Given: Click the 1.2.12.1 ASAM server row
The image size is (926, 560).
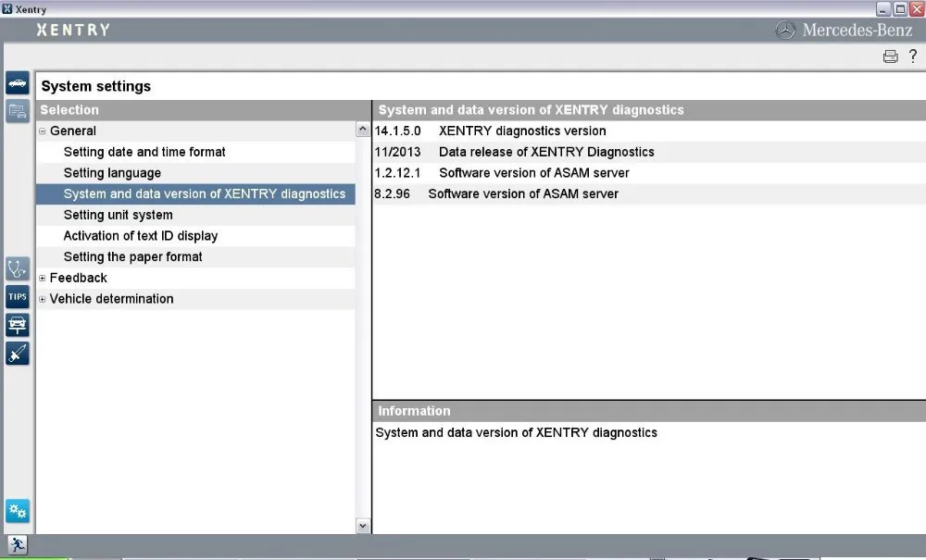Looking at the screenshot, I should click(x=649, y=173).
